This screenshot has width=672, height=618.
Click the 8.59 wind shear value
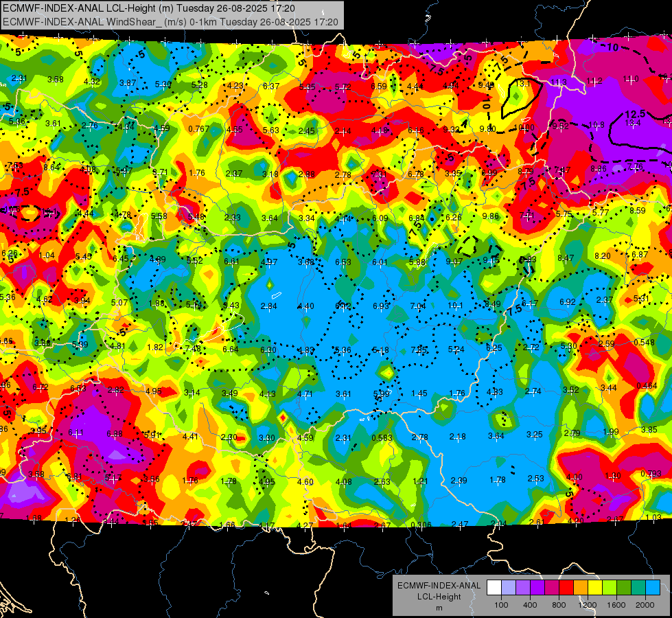637,211
